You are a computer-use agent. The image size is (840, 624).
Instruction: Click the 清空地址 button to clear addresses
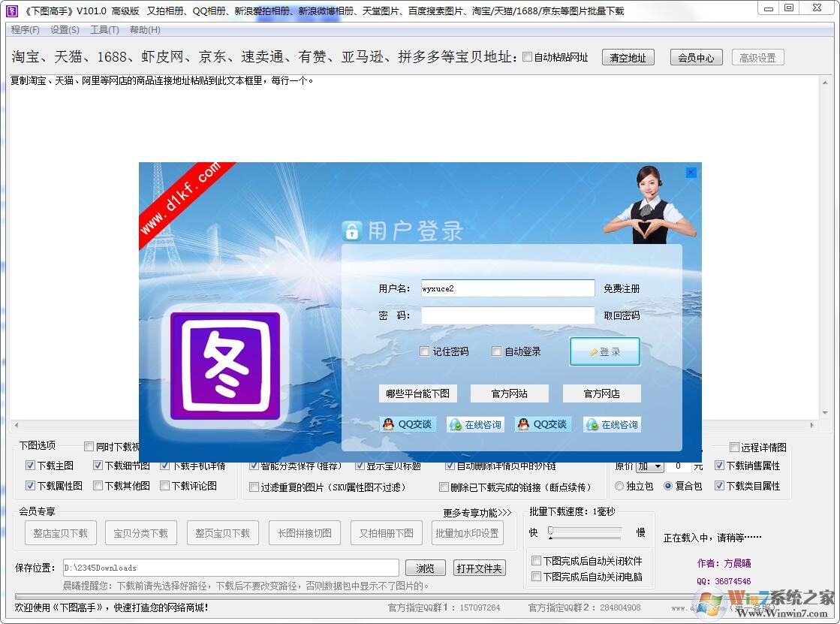pyautogui.click(x=628, y=56)
